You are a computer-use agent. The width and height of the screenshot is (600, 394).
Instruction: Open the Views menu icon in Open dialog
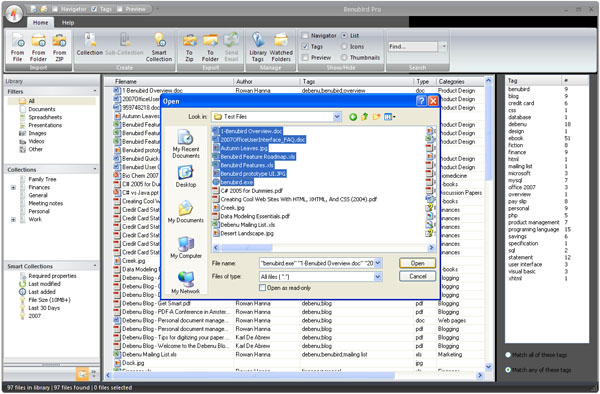pyautogui.click(x=390, y=117)
